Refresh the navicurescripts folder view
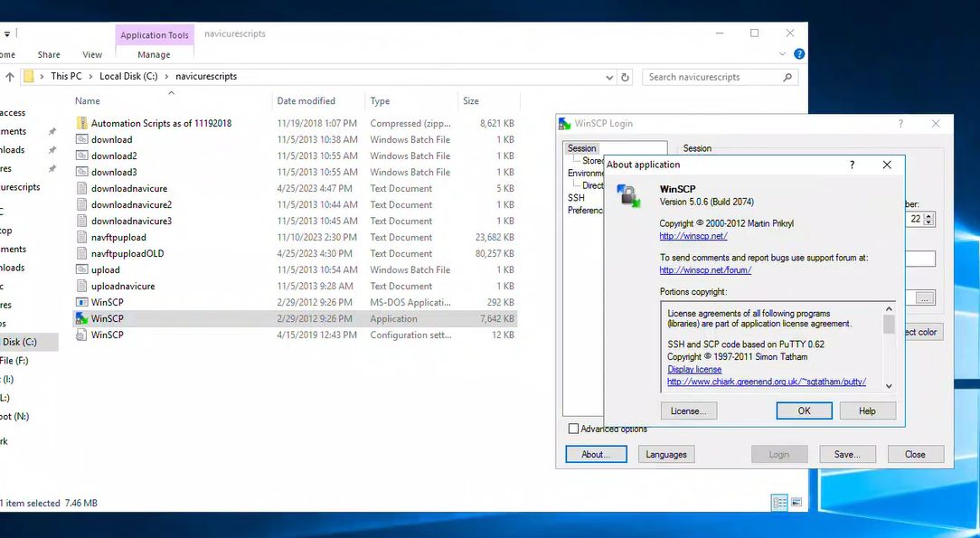Viewport: 980px width, 538px height. tap(625, 77)
